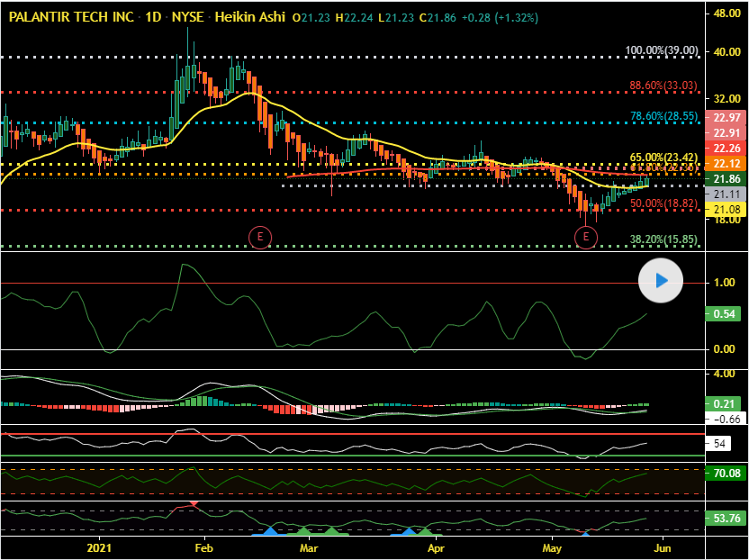Viewport: 749px width, 560px height.
Task: Click the blue triangle signal in May
Action: click(x=585, y=533)
